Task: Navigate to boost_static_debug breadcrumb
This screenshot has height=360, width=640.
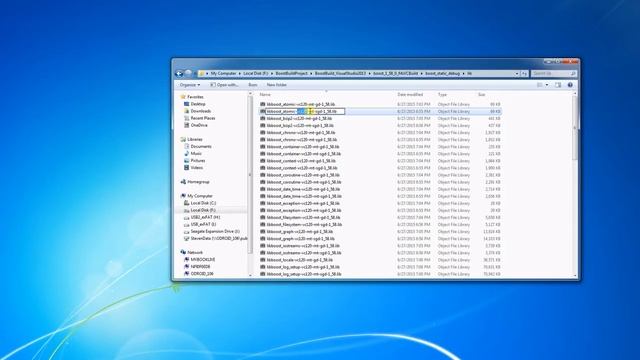Action: pos(442,73)
